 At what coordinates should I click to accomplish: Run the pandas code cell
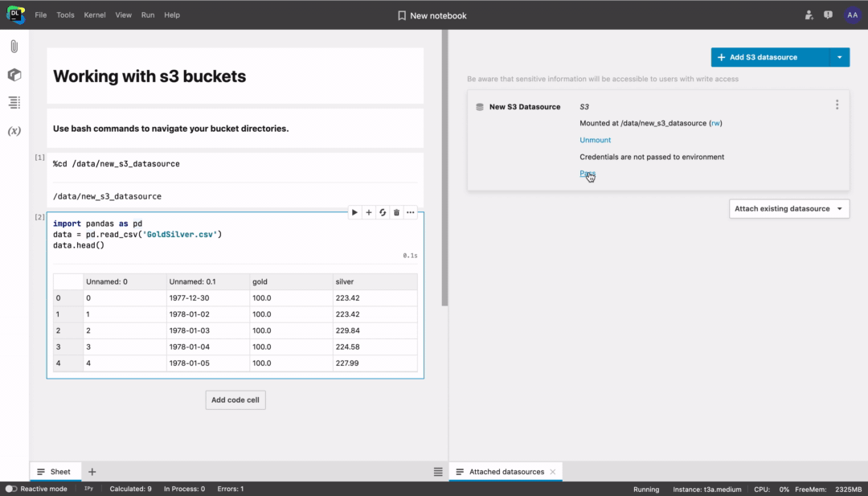(x=354, y=212)
